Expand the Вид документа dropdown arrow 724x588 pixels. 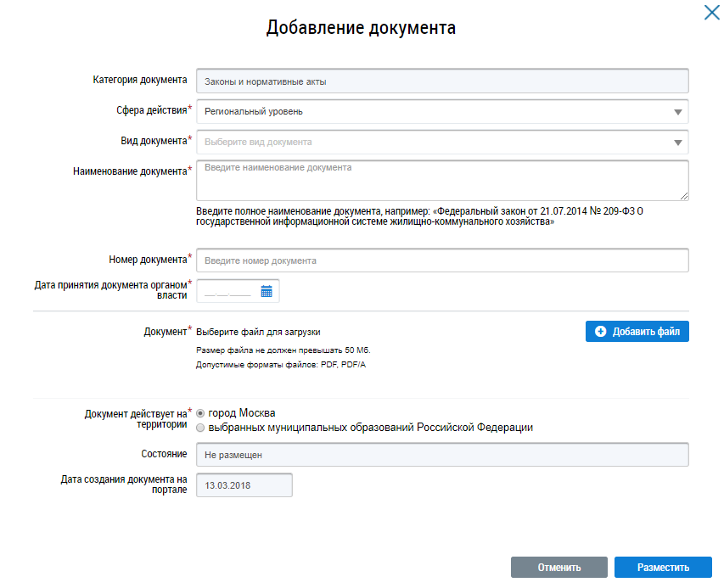pos(677,143)
